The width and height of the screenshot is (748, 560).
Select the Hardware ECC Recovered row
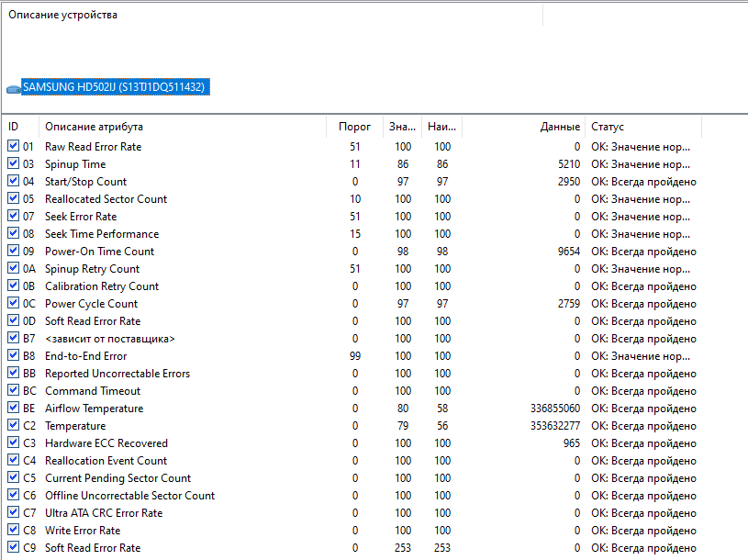tap(106, 442)
